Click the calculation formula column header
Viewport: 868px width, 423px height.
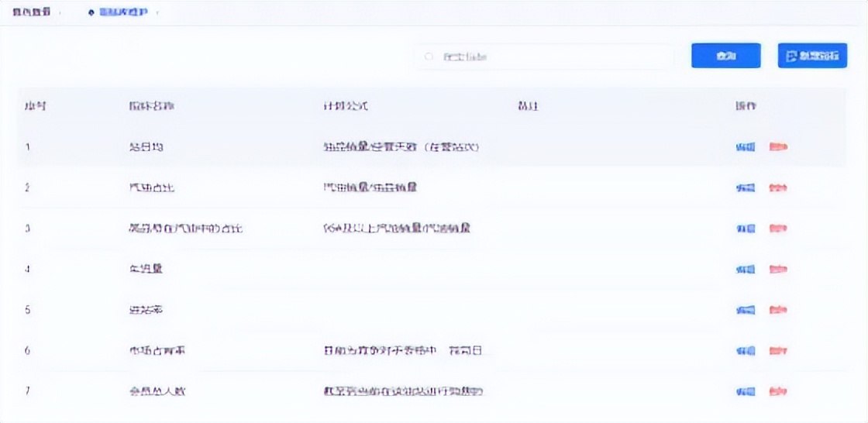point(346,106)
